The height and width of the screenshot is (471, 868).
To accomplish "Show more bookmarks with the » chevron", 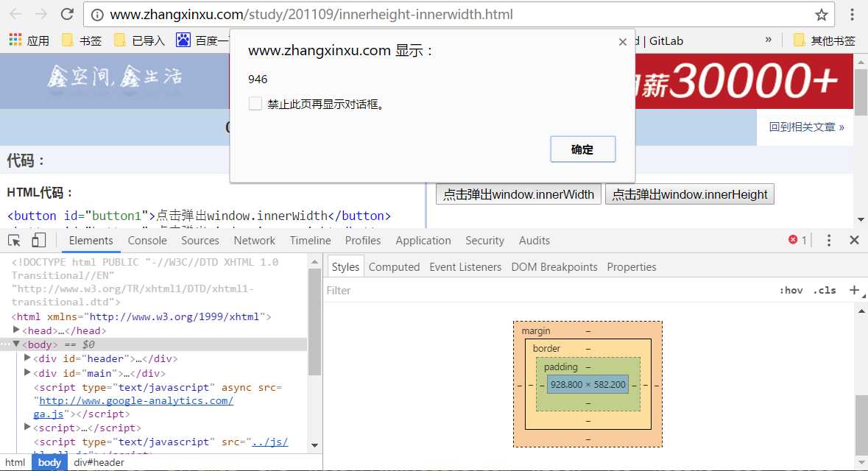I will [x=769, y=40].
